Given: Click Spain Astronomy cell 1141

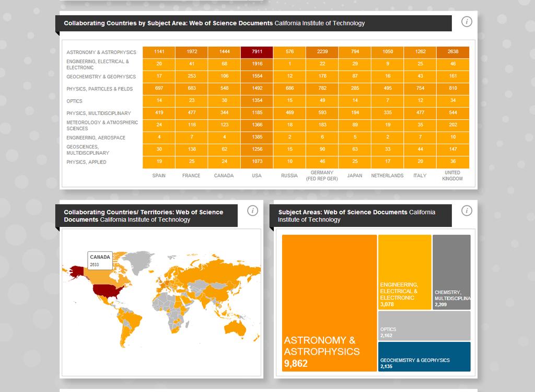Looking at the screenshot, I should click(159, 52).
